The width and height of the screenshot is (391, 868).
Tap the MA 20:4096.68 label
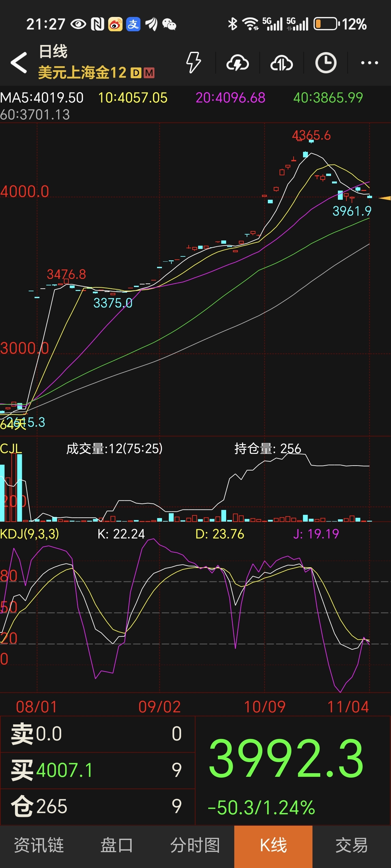pyautogui.click(x=230, y=98)
